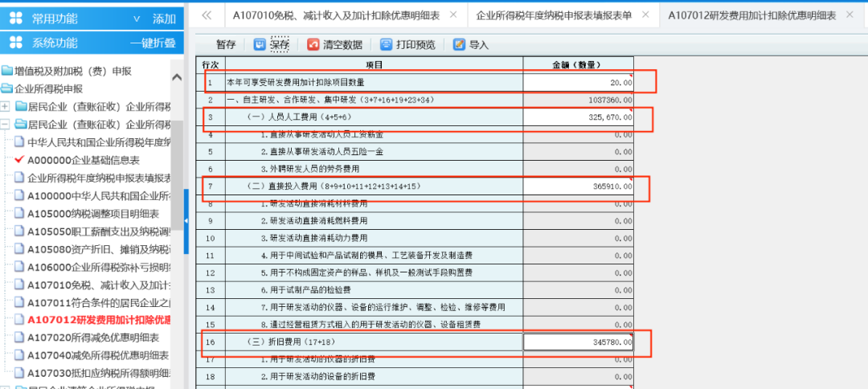Click row 13 text 用于试制产品的检验费
Viewport: 868px width, 389px height.
point(306,290)
